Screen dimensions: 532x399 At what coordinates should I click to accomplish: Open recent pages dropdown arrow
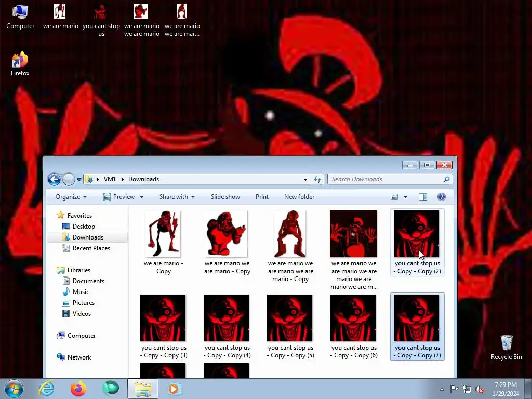coord(79,179)
